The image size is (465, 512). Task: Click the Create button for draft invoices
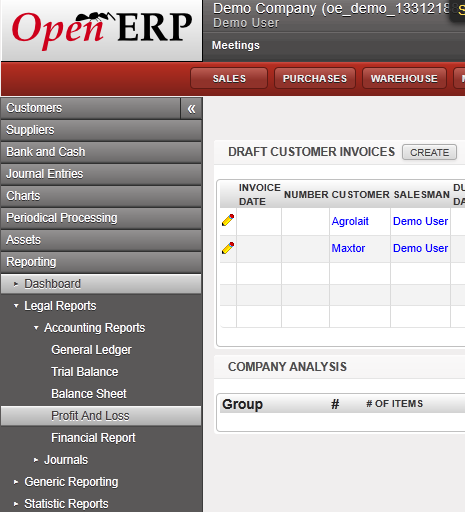click(429, 152)
